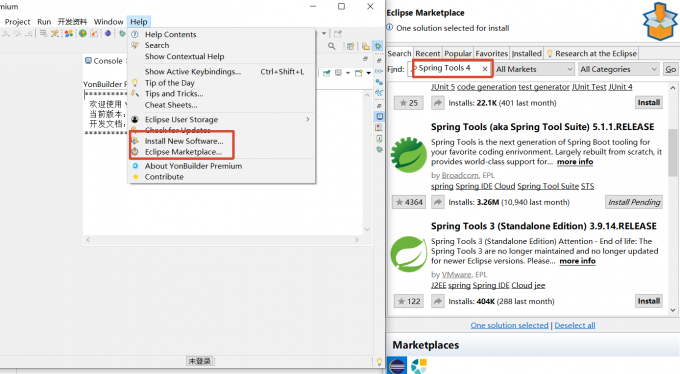Click the orange figure toolbar icon
Viewport: 680px width, 374px height.
click(x=94, y=33)
